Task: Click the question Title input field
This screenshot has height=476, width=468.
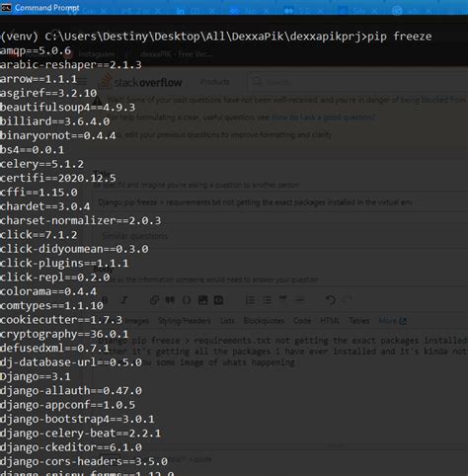Action: click(x=279, y=201)
